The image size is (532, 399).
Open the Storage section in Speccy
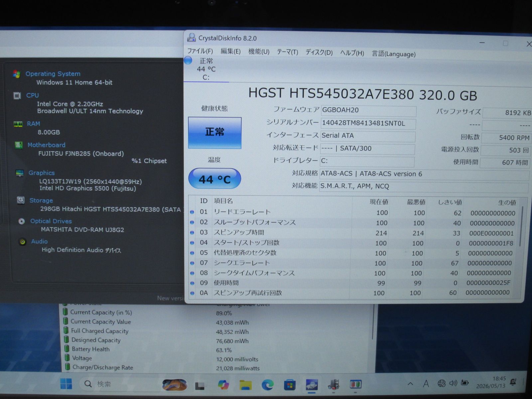[41, 200]
